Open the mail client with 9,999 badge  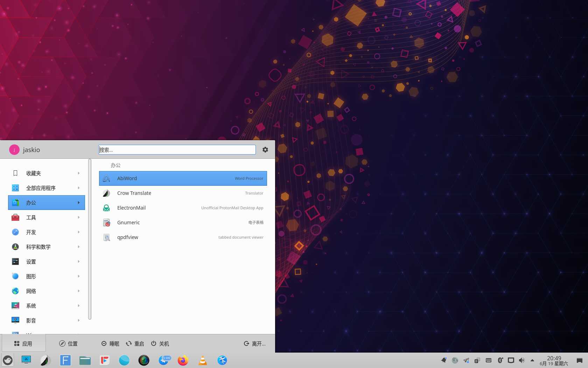click(164, 360)
